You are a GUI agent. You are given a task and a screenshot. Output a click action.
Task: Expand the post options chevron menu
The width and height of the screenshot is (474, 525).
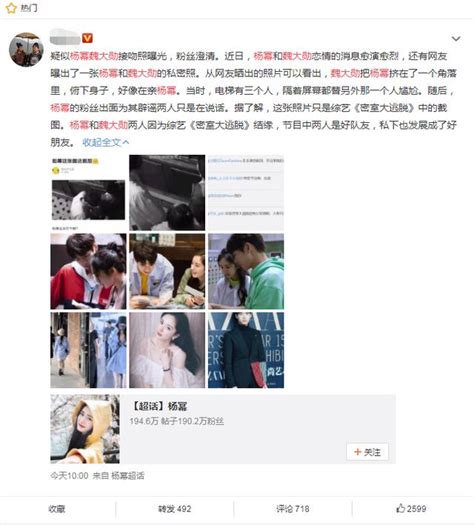(456, 39)
